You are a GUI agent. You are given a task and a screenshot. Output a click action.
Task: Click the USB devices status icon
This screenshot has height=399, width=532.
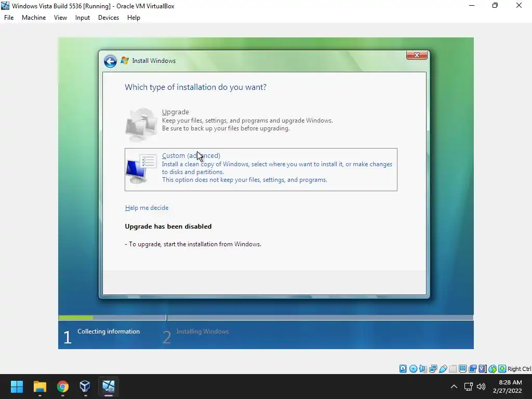coord(443,369)
